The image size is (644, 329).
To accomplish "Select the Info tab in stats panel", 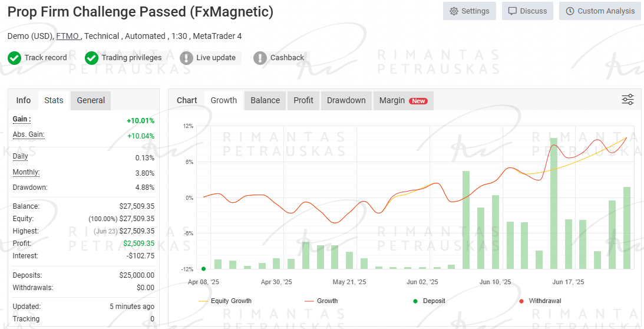I will (24, 100).
